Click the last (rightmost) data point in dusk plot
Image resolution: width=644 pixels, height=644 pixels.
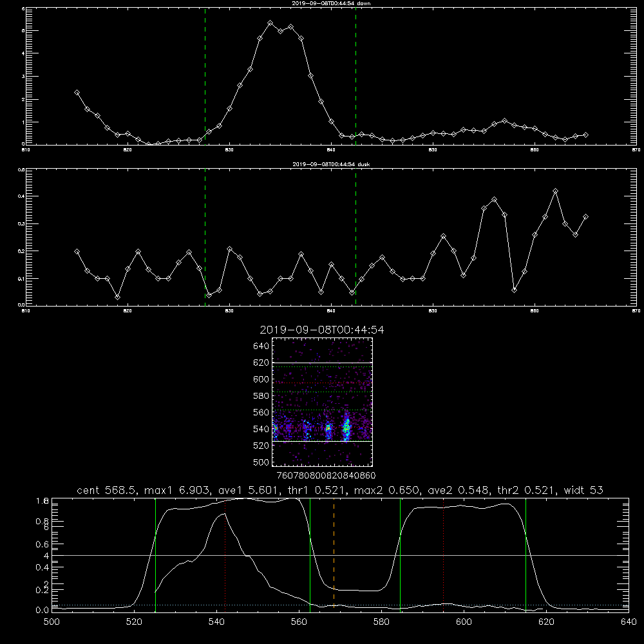[585, 216]
